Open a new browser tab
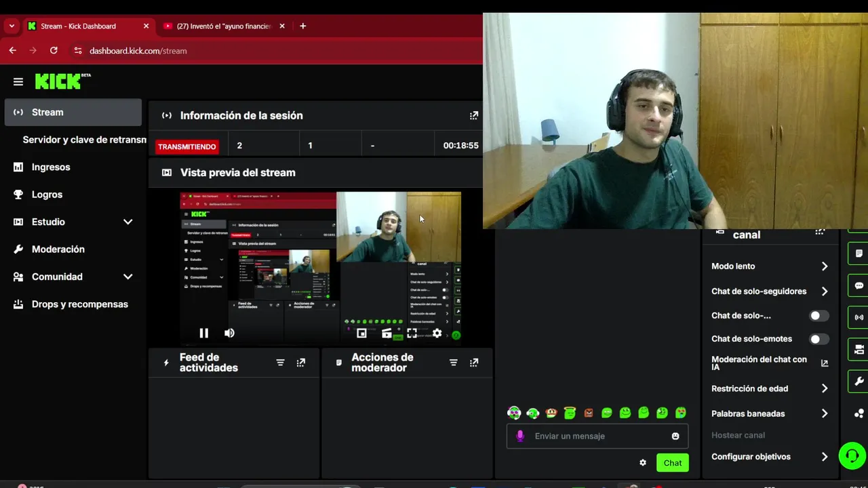The image size is (868, 488). click(x=302, y=26)
